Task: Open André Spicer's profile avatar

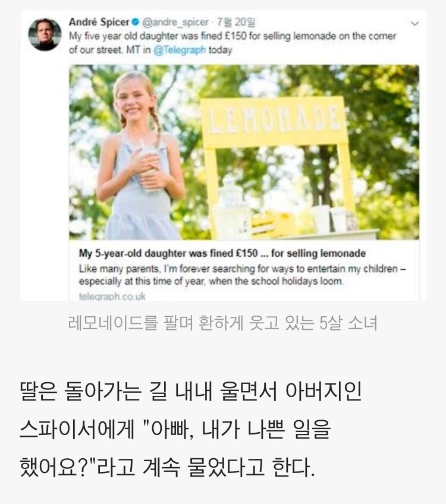Action: [x=45, y=34]
